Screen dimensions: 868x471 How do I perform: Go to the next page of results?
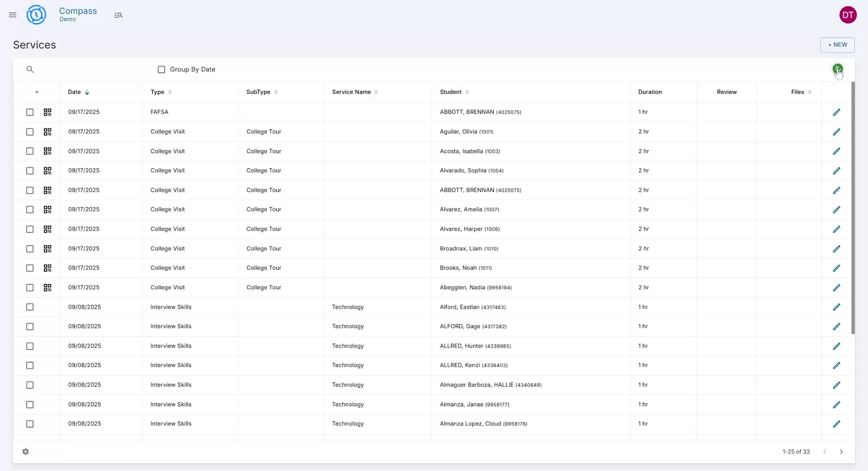(x=841, y=452)
